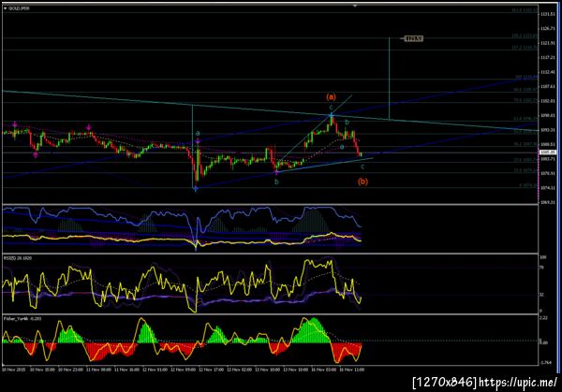This screenshot has width=562, height=392.
Task: Select the cyan 'c' label under orange (a)
Action: tap(332, 107)
